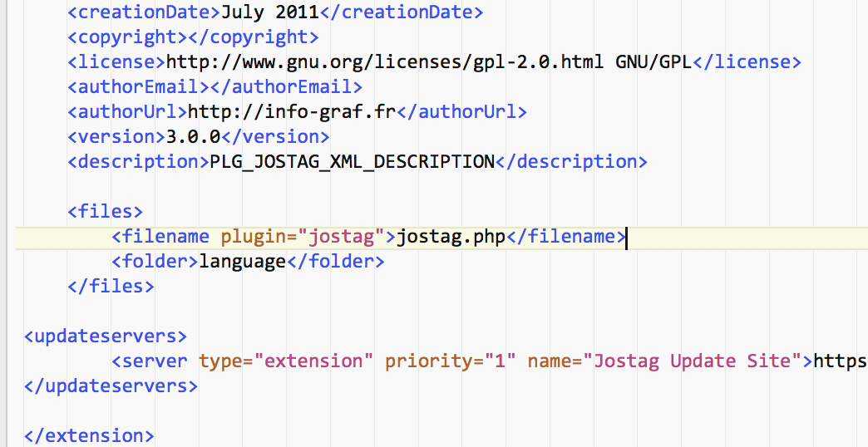
Task: Click the "jostag.php" filename text
Action: pos(451,237)
